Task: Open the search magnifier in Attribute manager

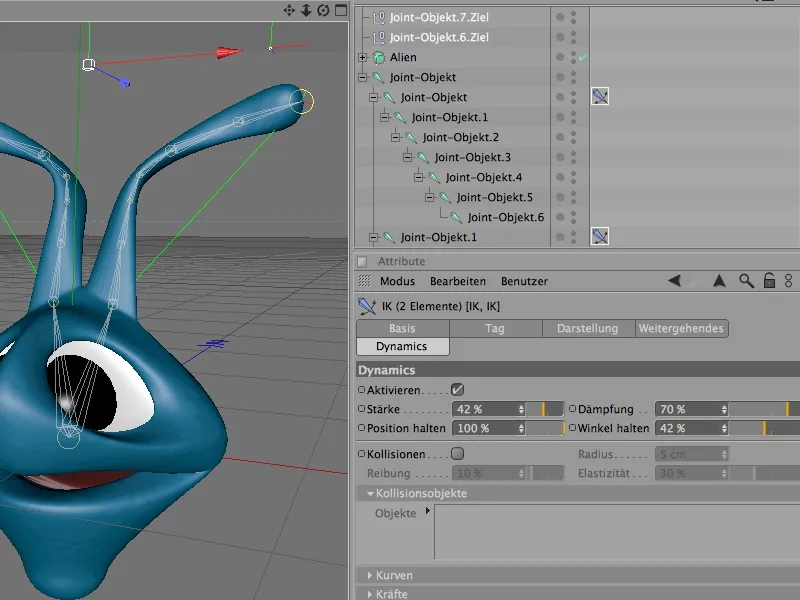Action: [746, 281]
